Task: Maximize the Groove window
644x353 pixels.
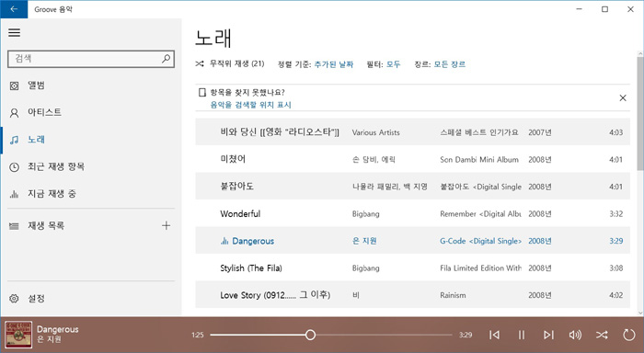Action: point(604,9)
